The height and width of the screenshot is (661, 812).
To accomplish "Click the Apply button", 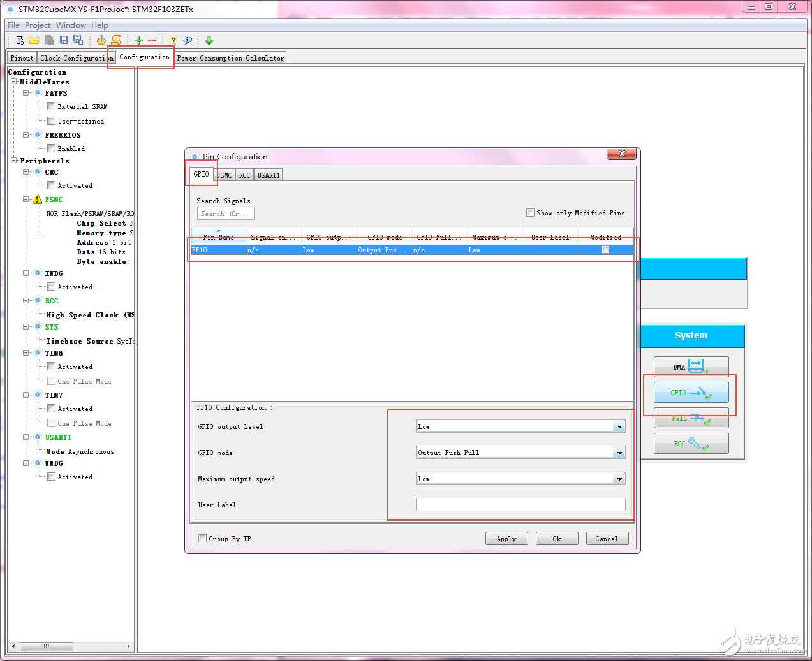I will click(x=506, y=539).
